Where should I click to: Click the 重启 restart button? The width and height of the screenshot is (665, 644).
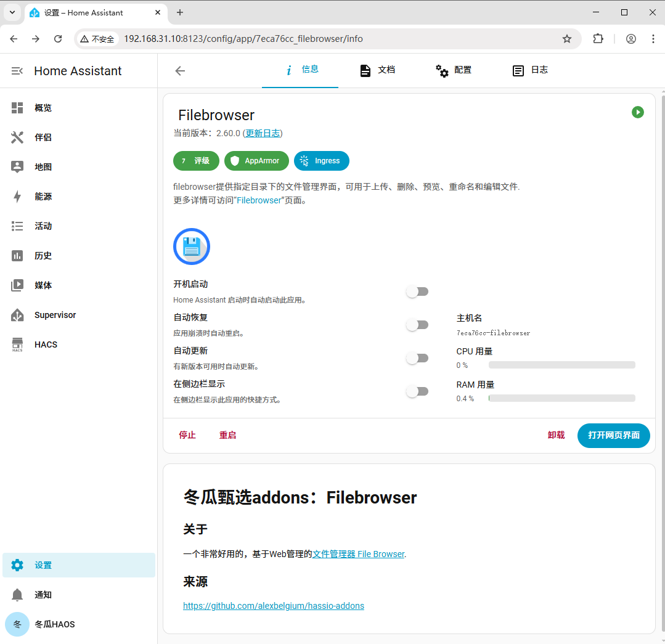(x=228, y=436)
